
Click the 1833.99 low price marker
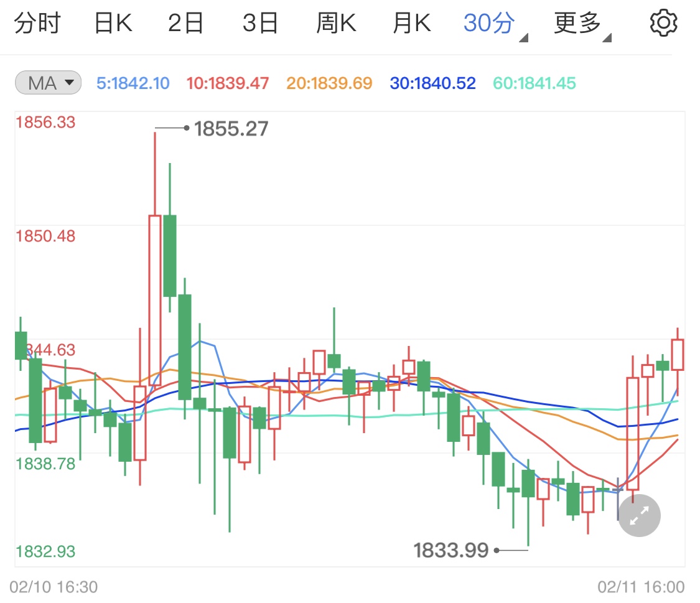point(451,551)
